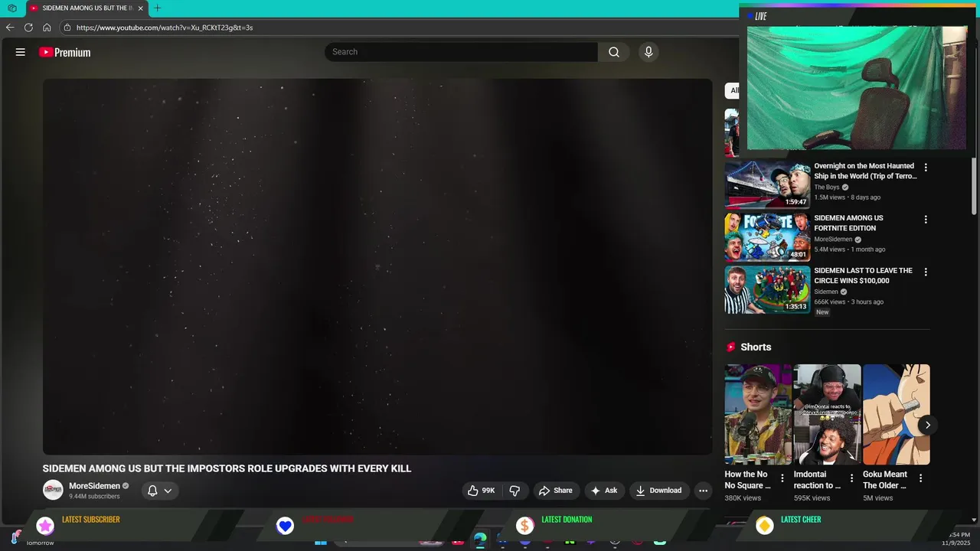
Task: Open options for Overnight Haunted Ship video
Action: tap(926, 167)
